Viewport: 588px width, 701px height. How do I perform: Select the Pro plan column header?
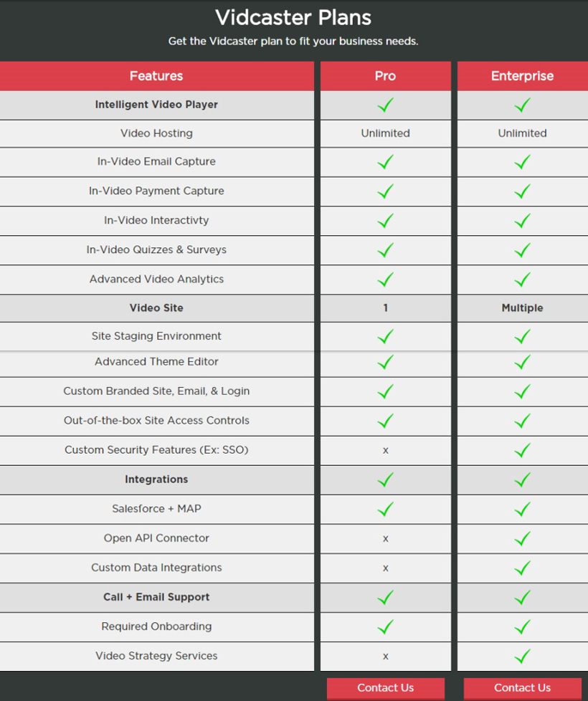click(386, 76)
